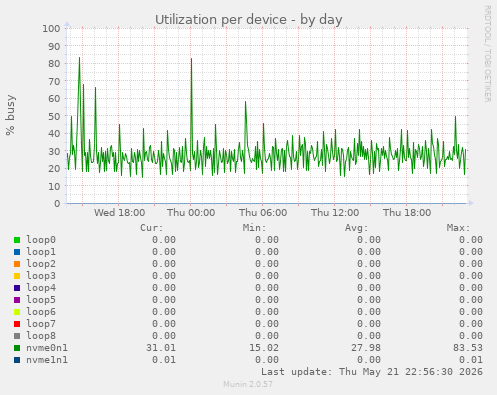The image size is (497, 395).
Task: Click the Avg: column header
Action: pos(356,228)
